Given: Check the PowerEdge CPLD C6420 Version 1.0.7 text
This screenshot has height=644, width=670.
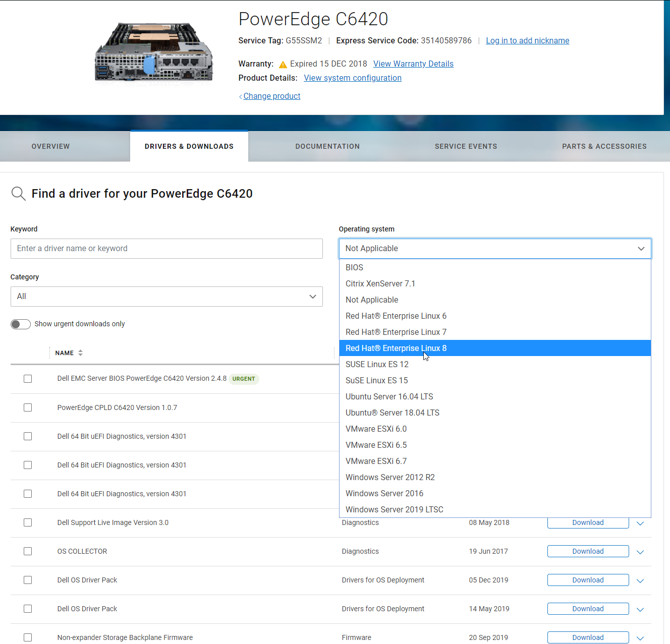Looking at the screenshot, I should point(117,407).
